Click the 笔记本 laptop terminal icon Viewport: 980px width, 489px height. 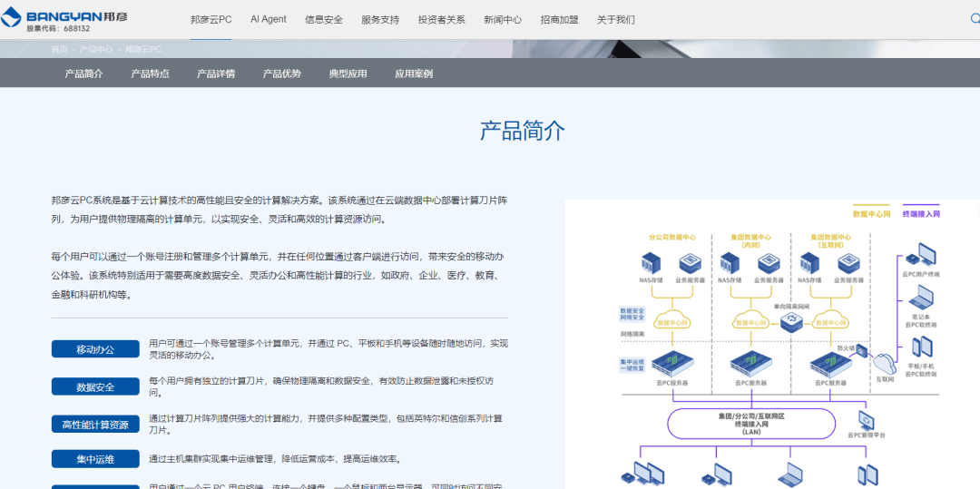(921, 298)
